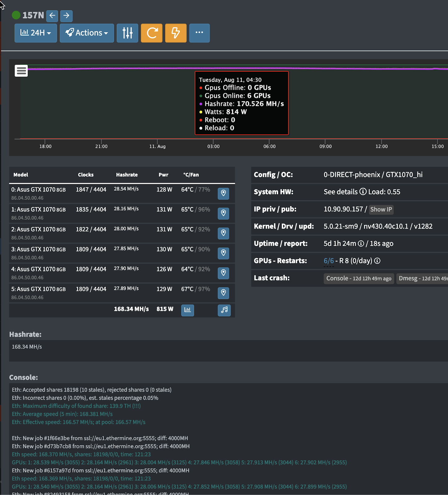448x495 pixels.
Task: Open the chart hamburger menu
Action: [x=21, y=71]
